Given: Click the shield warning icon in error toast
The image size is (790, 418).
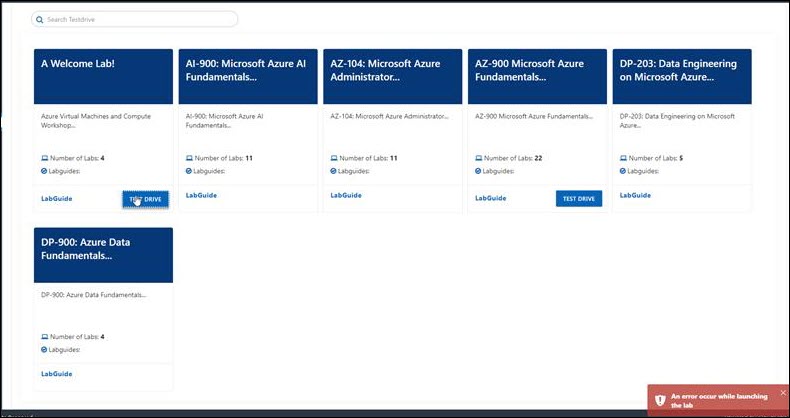Looking at the screenshot, I should pos(660,400).
